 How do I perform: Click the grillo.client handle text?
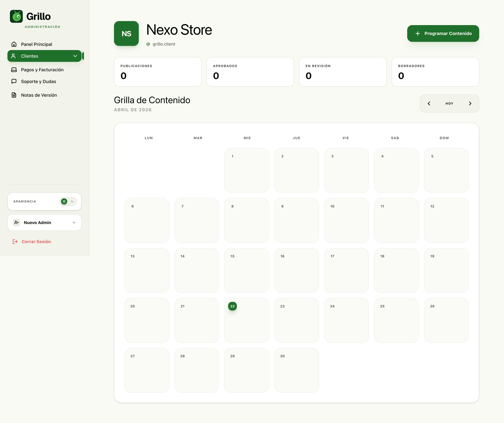click(164, 44)
